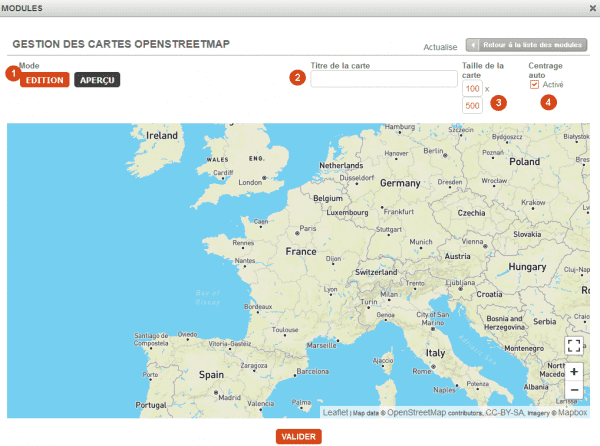Click the Actualise link

point(440,47)
